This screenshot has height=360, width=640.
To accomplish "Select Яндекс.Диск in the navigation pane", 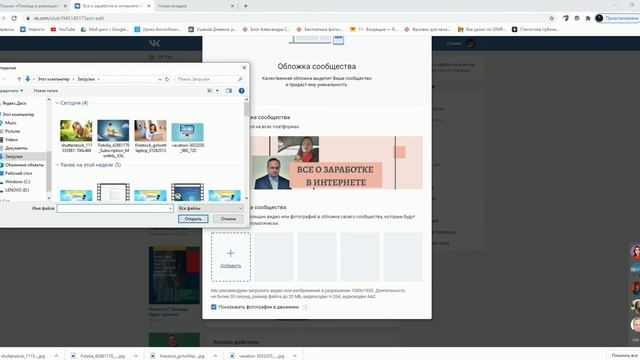I will 14,103.
